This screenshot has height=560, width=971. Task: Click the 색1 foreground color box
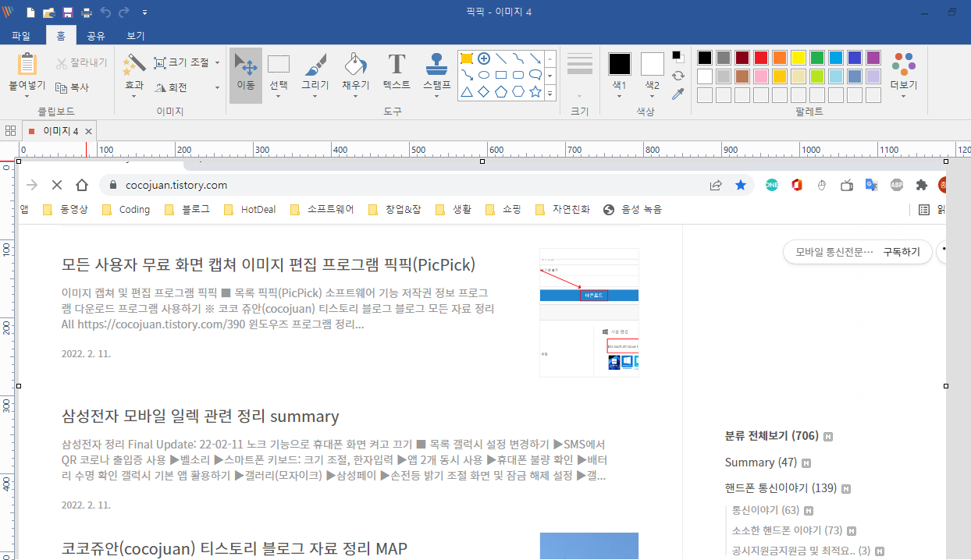click(x=620, y=64)
